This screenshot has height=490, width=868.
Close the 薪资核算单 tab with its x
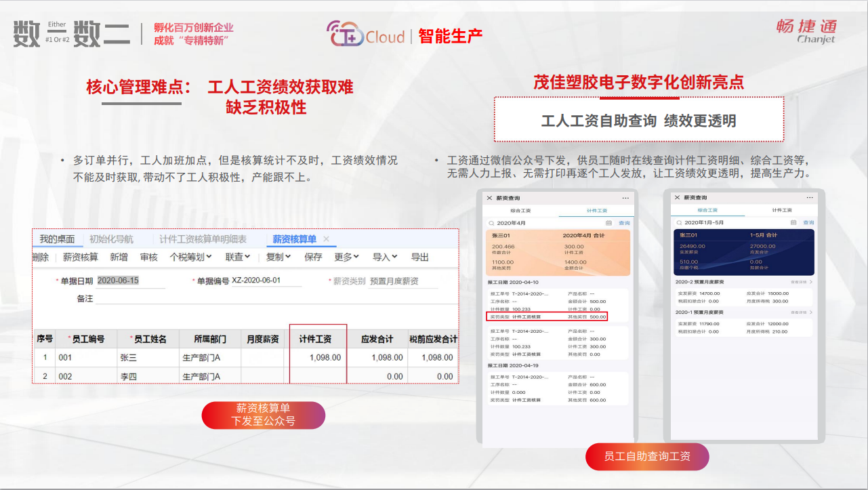[326, 239]
